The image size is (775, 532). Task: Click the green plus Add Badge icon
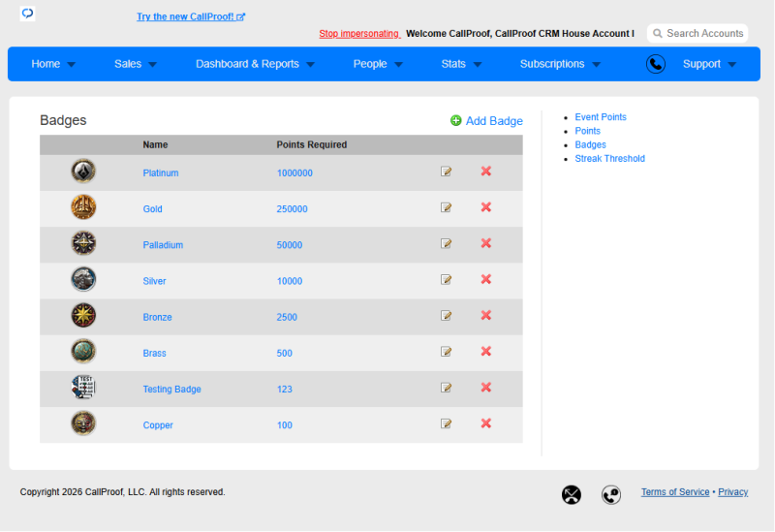(455, 120)
